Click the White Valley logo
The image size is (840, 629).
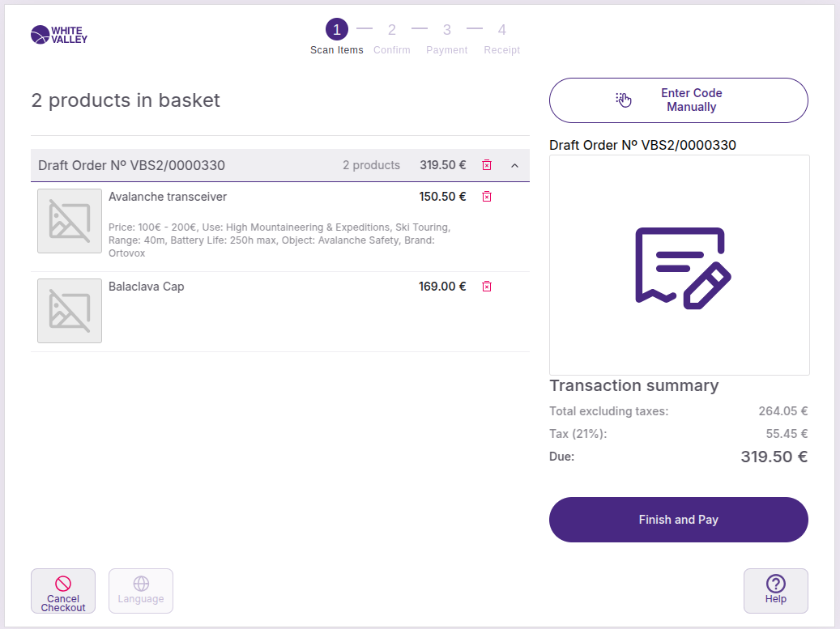point(59,35)
